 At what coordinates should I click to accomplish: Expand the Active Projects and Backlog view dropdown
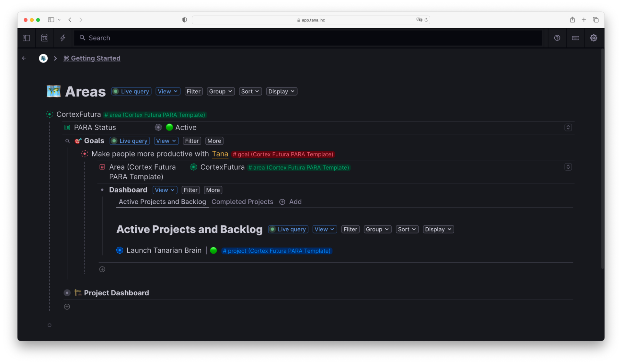[x=324, y=229]
